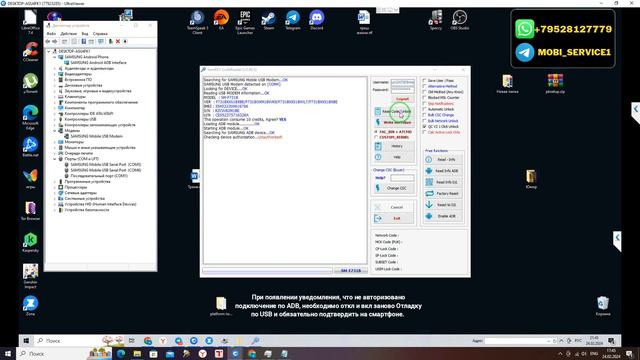Screen dimensions: 640x360
Task: Select the FAC_BIN + ATCMD radio option
Action: click(376, 132)
